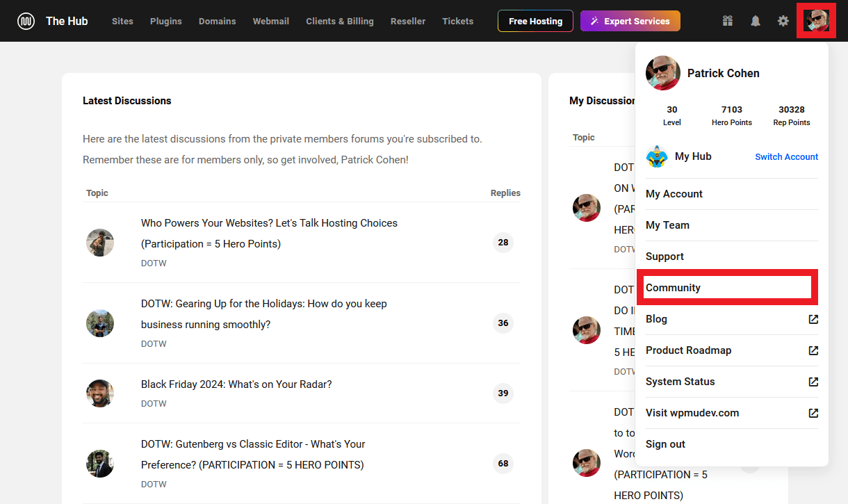This screenshot has width=848, height=504.
Task: Open 'Who Powers Your Websites?' discussion
Action: 269,234
